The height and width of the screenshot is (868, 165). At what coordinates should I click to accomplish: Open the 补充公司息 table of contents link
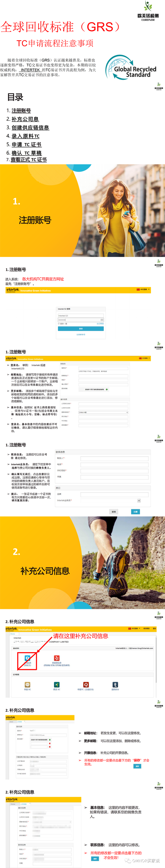click(x=25, y=119)
